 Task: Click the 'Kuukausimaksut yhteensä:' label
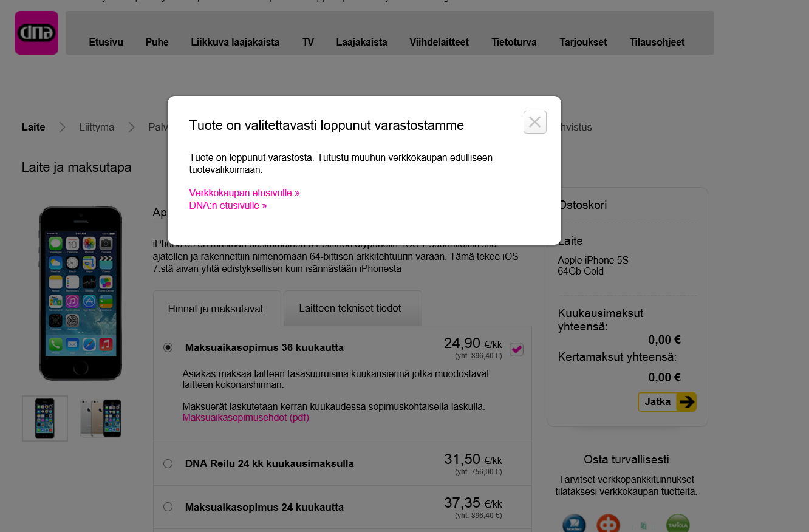[601, 320]
